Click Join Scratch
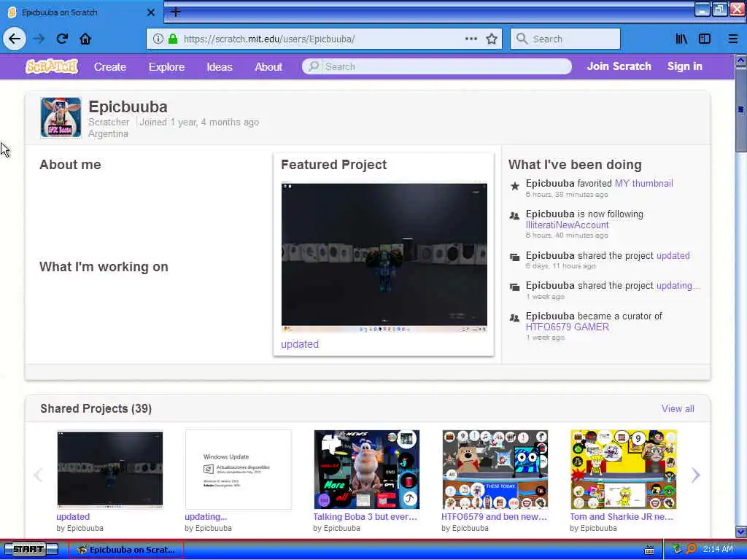The height and width of the screenshot is (560, 747). (x=619, y=66)
